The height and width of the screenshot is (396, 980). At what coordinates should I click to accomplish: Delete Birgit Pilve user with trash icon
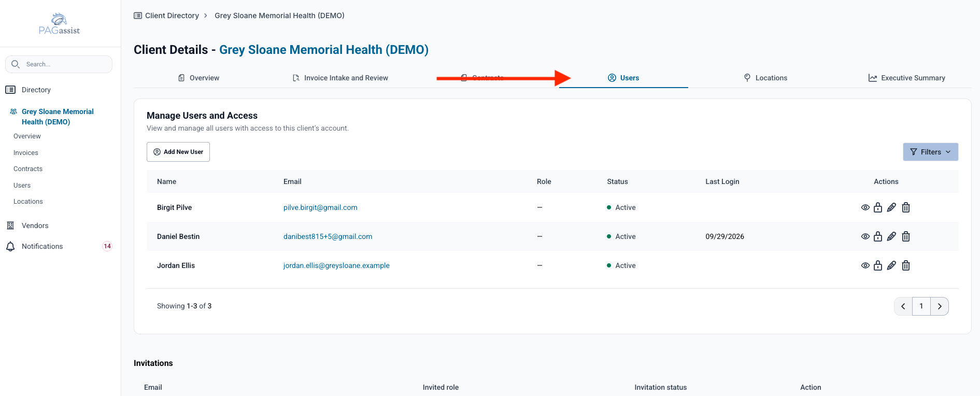pos(906,207)
